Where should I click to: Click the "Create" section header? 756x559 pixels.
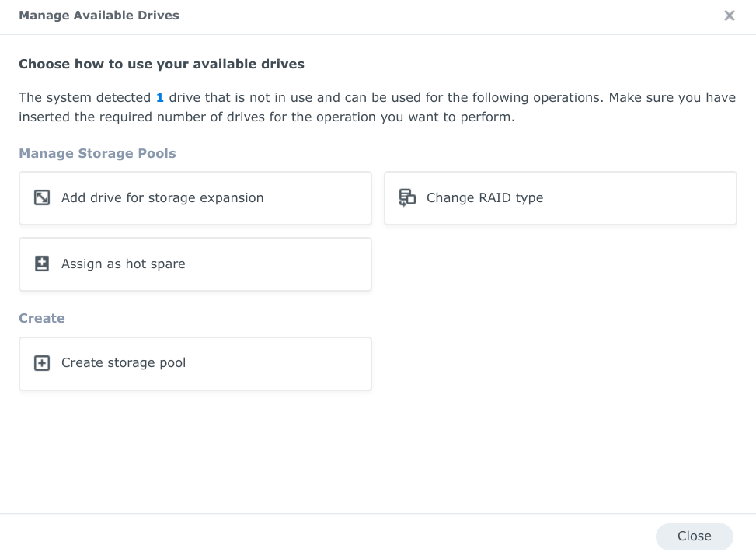point(42,318)
